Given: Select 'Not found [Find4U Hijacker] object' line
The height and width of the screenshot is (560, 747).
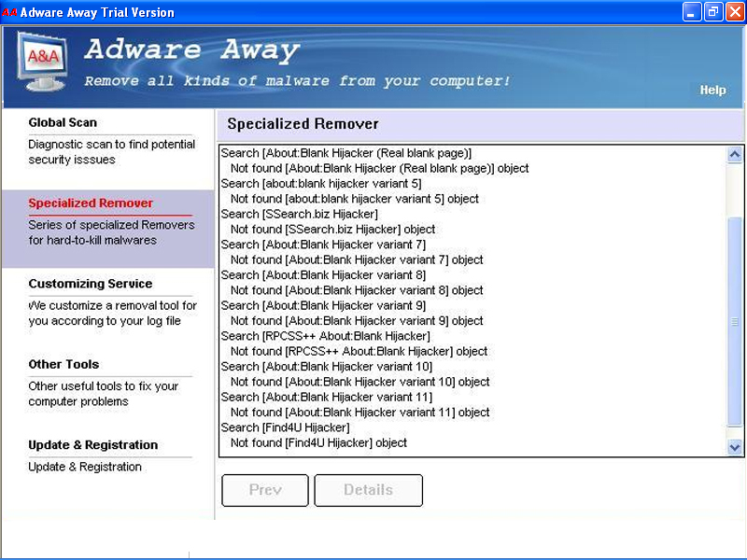Looking at the screenshot, I should (x=318, y=442).
